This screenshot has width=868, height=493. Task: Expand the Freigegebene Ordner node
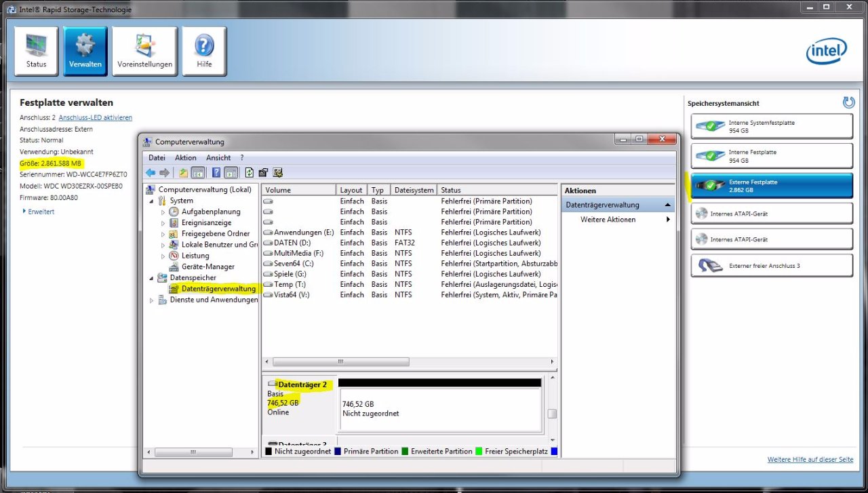[x=163, y=234]
